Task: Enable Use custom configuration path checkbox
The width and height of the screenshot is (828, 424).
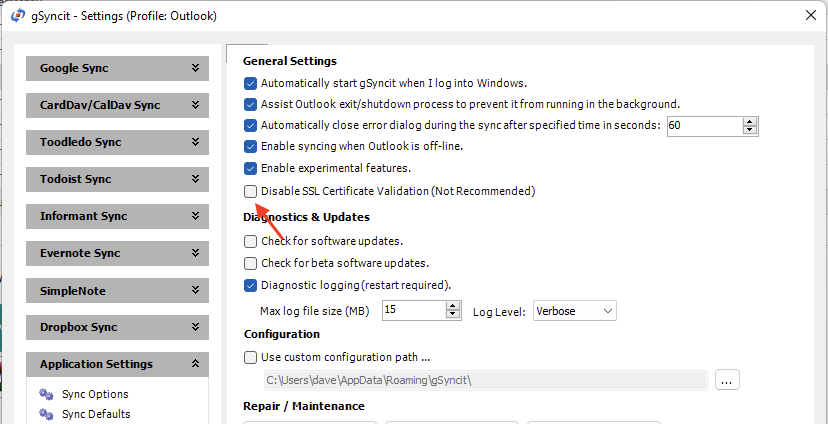Action: (250, 357)
